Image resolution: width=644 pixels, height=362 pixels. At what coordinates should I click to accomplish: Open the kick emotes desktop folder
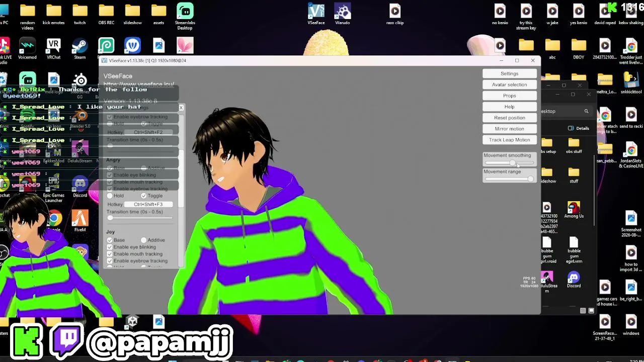coord(53,15)
